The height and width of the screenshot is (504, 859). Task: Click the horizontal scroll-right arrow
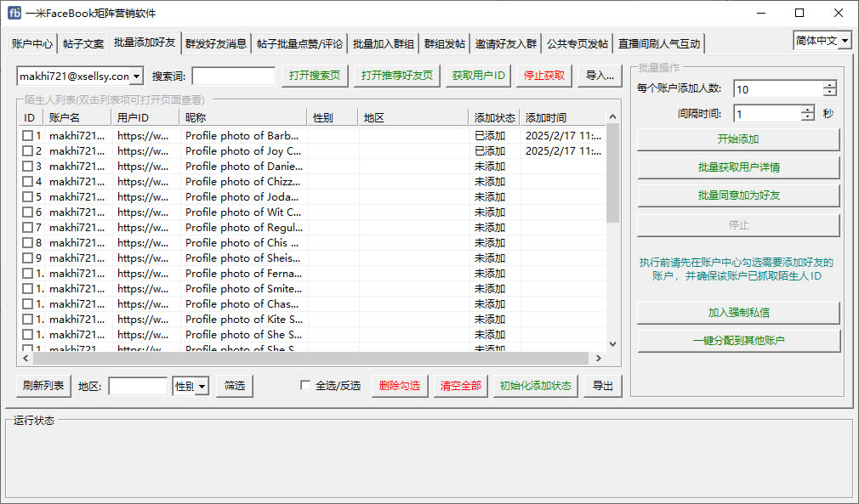pyautogui.click(x=599, y=359)
